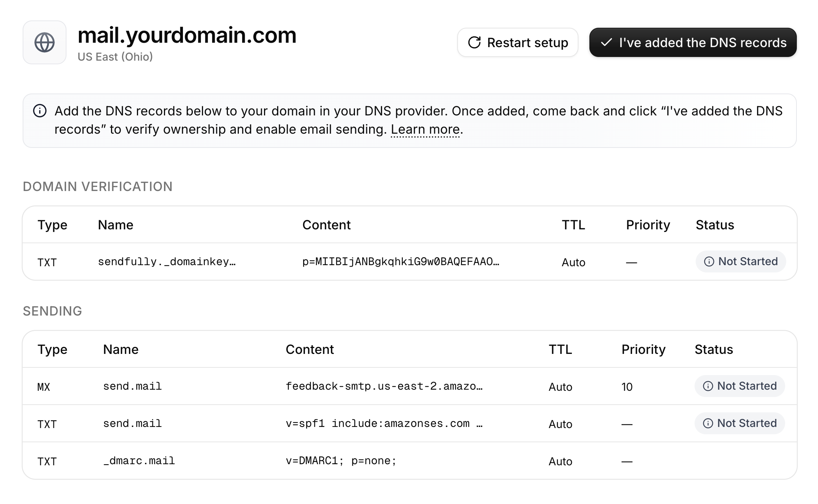Click the Restart setup button
Screen dimensions: 818x504
517,42
